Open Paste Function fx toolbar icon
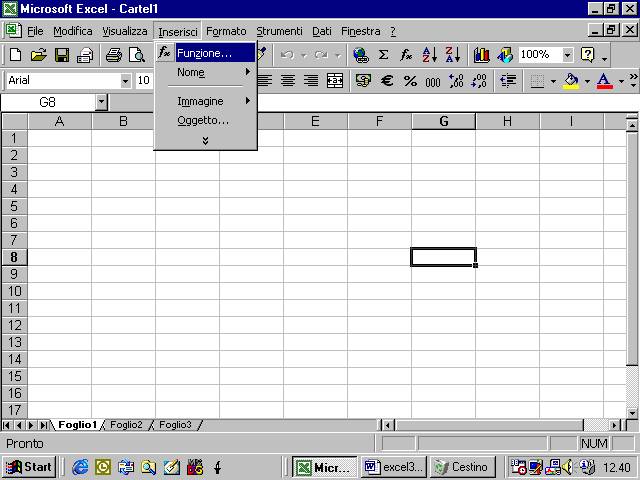This screenshot has height=480, width=640. [406, 55]
